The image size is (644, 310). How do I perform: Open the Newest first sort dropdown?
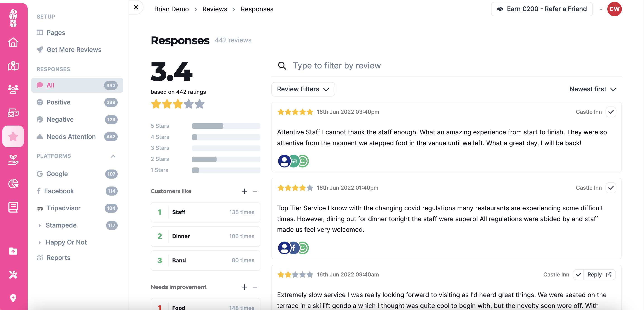tap(592, 89)
